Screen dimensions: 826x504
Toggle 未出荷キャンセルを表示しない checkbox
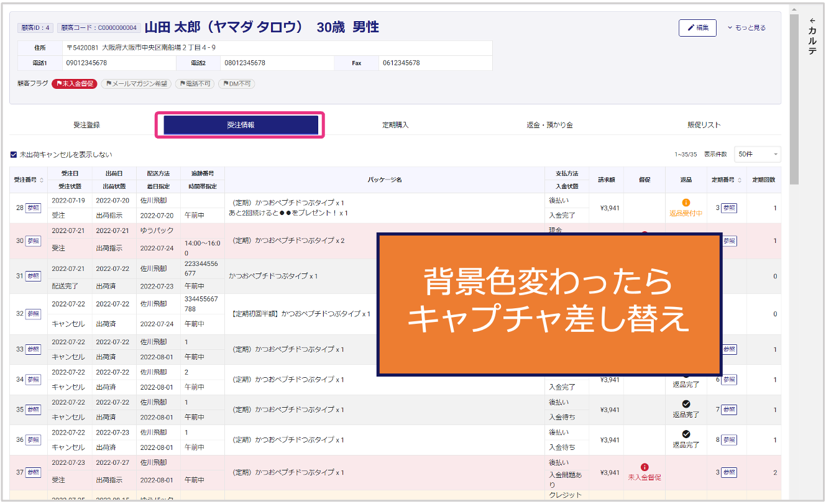pyautogui.click(x=14, y=155)
